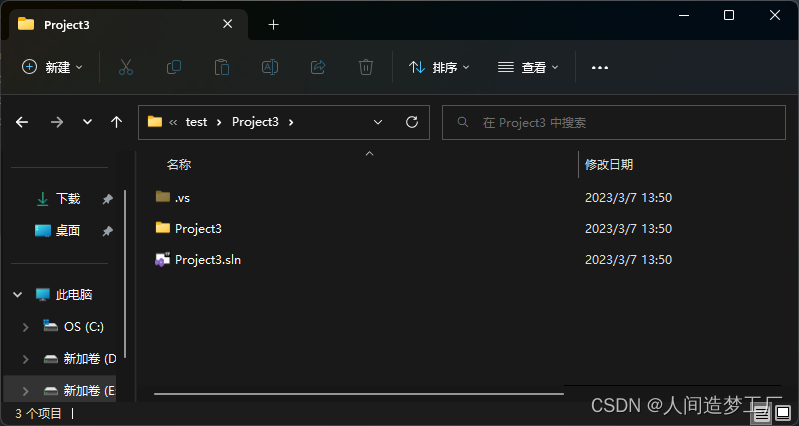Click the horizontal scrollbar under file list
Image resolution: width=799 pixels, height=426 pixels.
click(359, 393)
